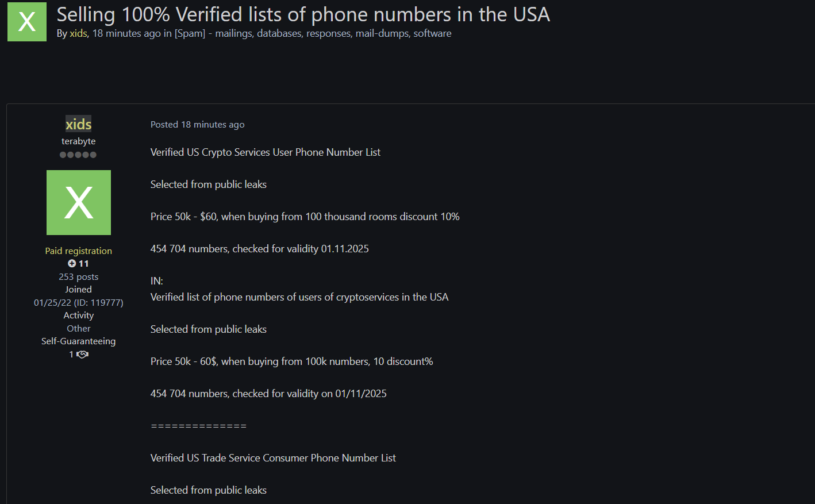Image resolution: width=815 pixels, height=504 pixels.
Task: Click the equals-sign separator line
Action: point(198,426)
